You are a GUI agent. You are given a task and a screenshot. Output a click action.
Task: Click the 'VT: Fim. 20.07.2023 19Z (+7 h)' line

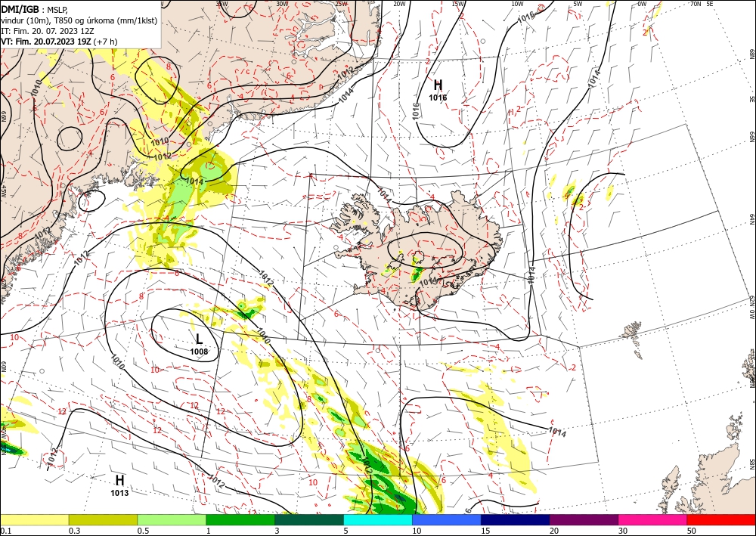click(59, 42)
